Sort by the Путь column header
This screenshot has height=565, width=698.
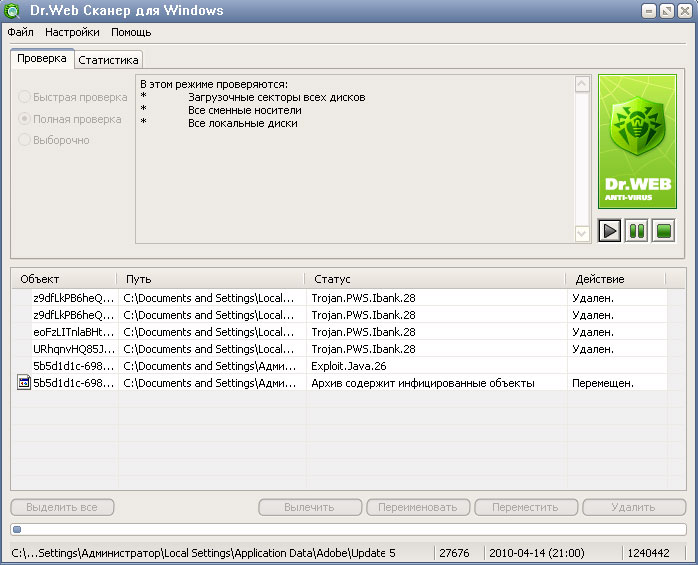(x=211, y=279)
